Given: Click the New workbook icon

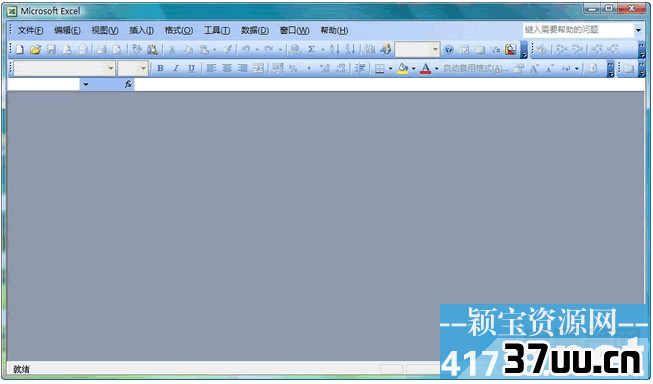Looking at the screenshot, I should click(20, 50).
